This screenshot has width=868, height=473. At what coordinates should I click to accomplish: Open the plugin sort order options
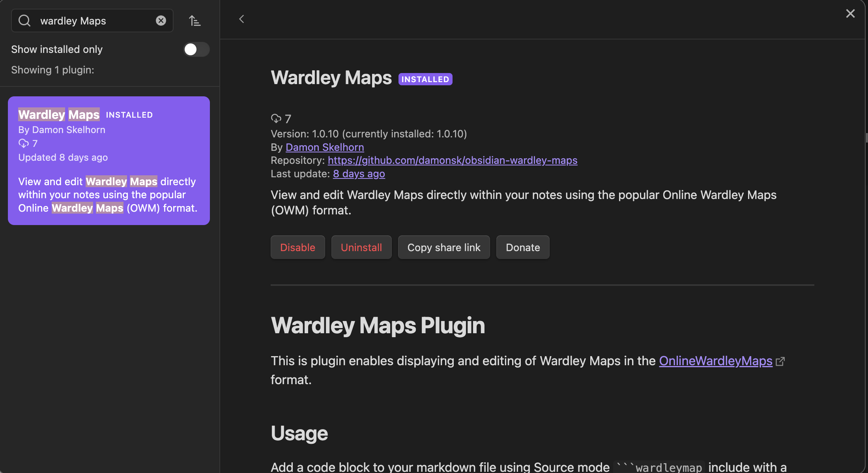pyautogui.click(x=195, y=21)
